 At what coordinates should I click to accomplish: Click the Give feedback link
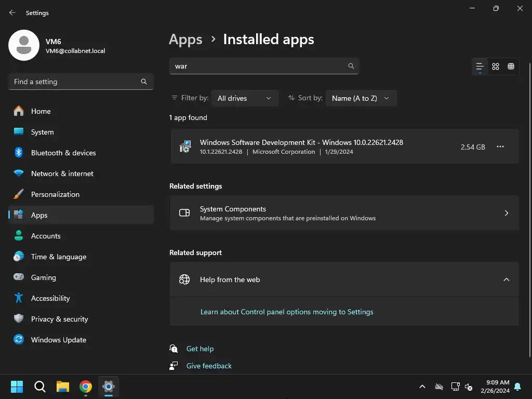(209, 366)
